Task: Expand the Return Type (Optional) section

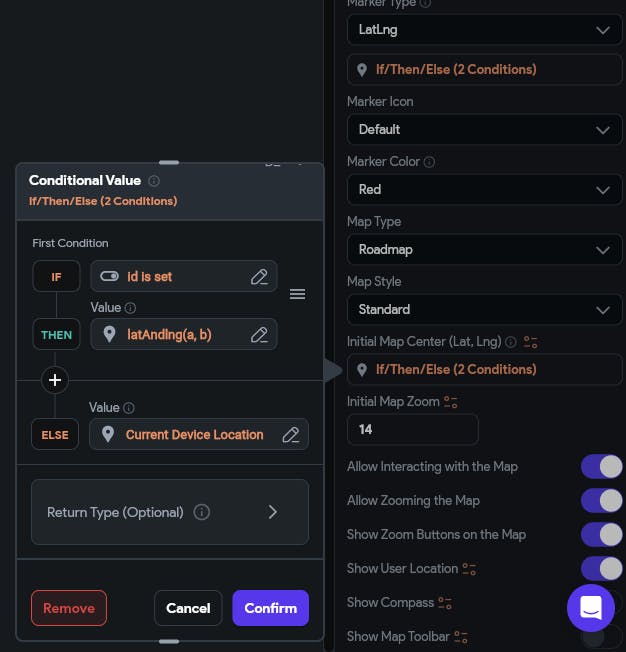Action: (170, 512)
